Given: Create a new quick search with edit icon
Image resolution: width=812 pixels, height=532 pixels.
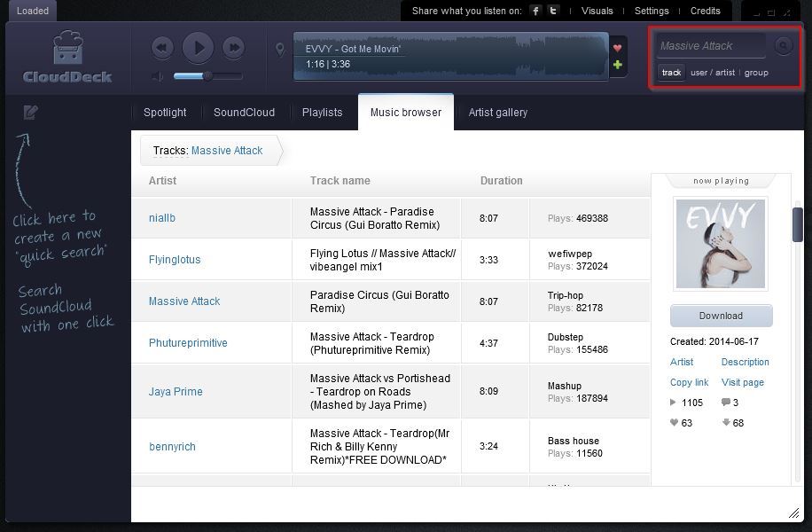Looking at the screenshot, I should [30, 112].
